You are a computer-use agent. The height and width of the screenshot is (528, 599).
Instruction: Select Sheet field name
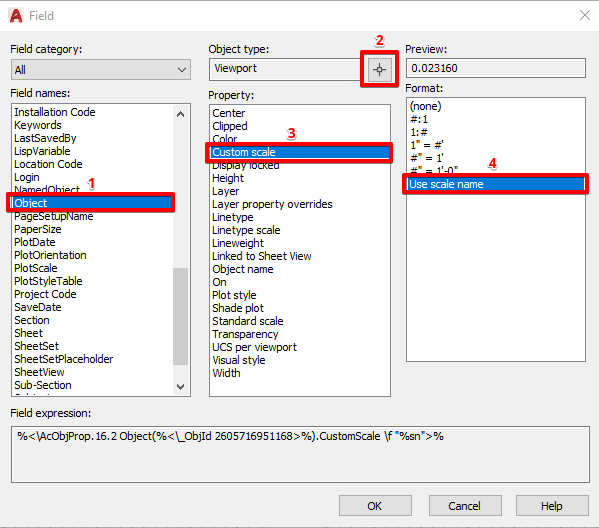coord(28,333)
